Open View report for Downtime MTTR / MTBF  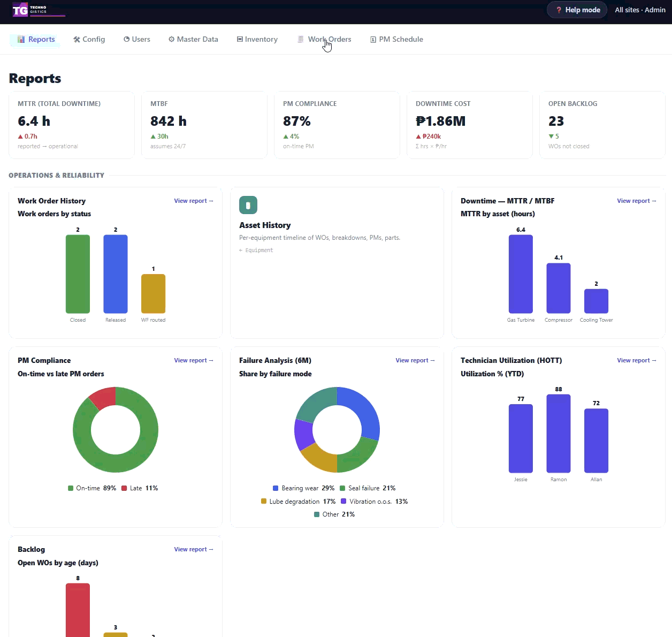point(637,201)
